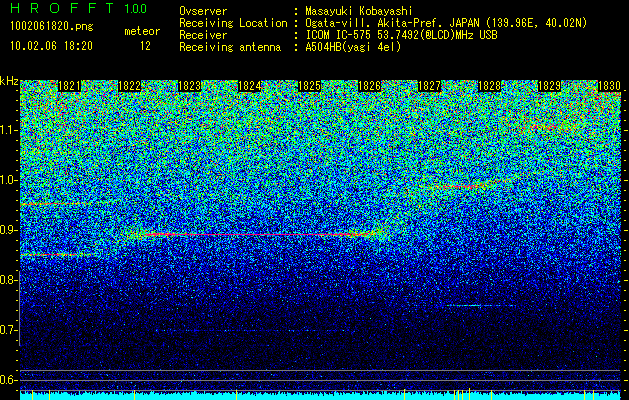Click the long red echo trace at 0.9 kHz
Image resolution: width=629 pixels, height=400 pixels.
pos(253,234)
